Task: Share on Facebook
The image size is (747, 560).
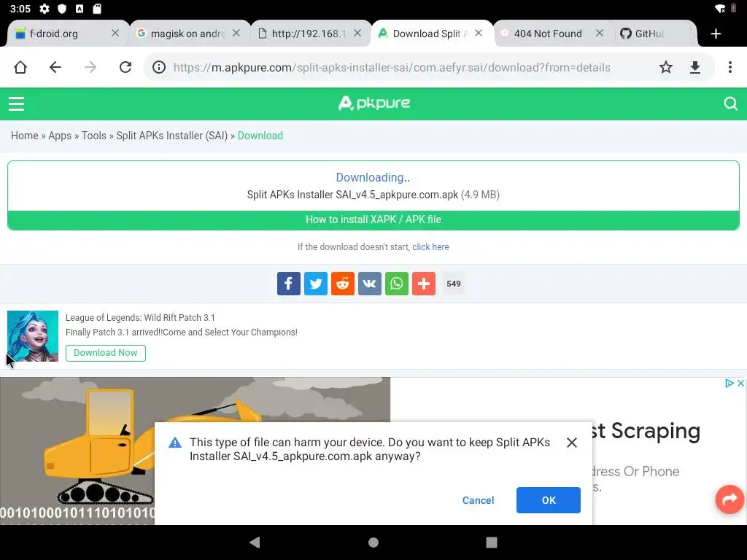Action: (289, 284)
